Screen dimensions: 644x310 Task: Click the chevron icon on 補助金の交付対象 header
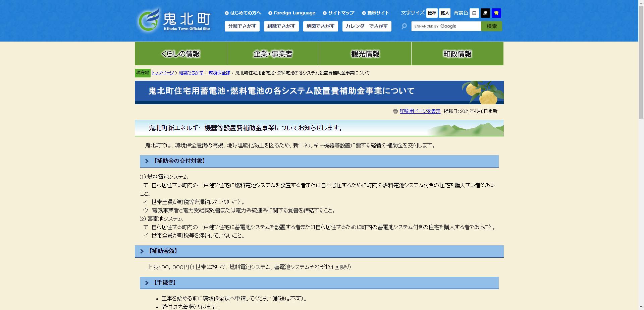(147, 161)
